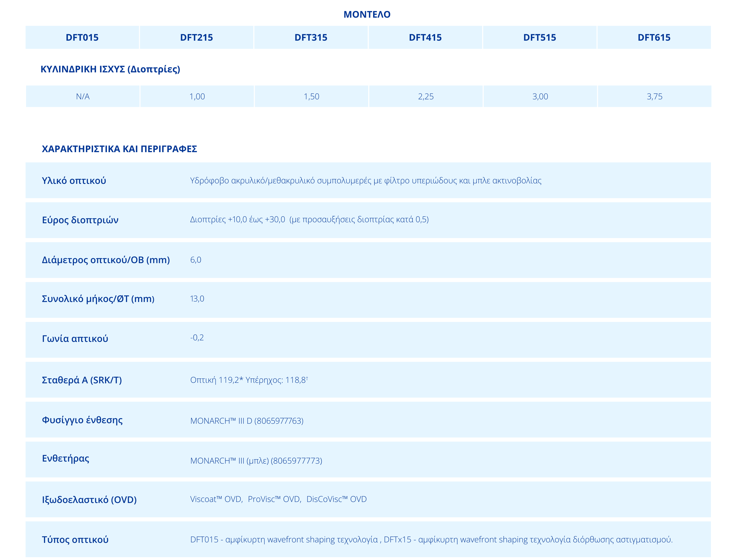Click the MONARCH III D (8065977763) text
736x560 pixels.
247,421
